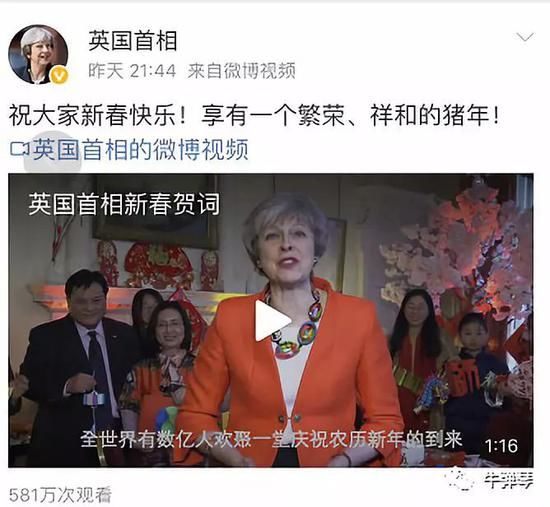Open the 英国首相 profile avatar
The height and width of the screenshot is (507, 550).
(38, 54)
